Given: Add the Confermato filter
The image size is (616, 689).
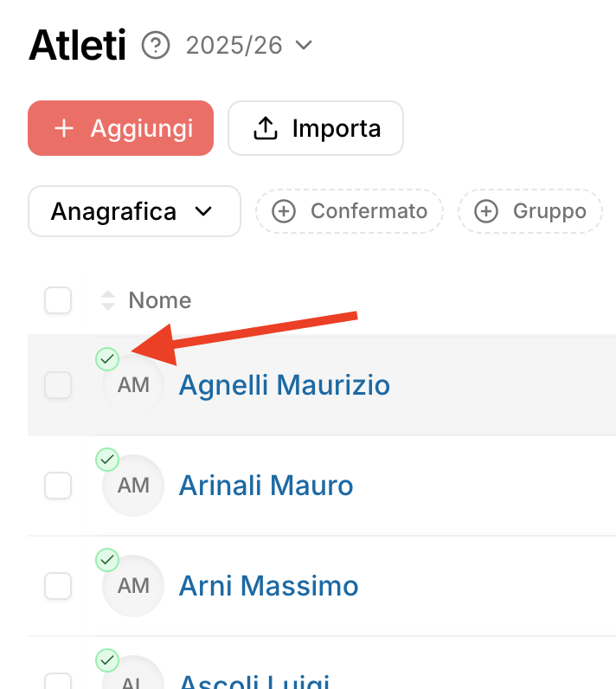Looking at the screenshot, I should [x=350, y=211].
